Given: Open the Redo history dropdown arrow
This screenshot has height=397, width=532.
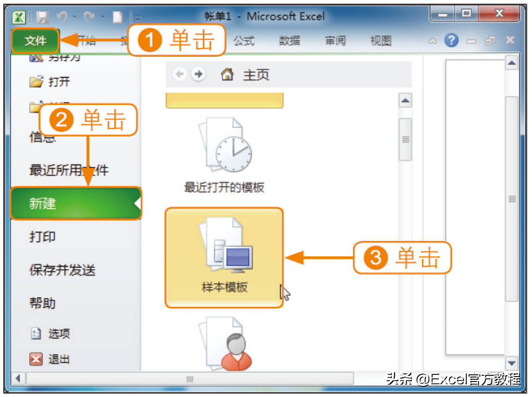Looking at the screenshot, I should point(103,17).
